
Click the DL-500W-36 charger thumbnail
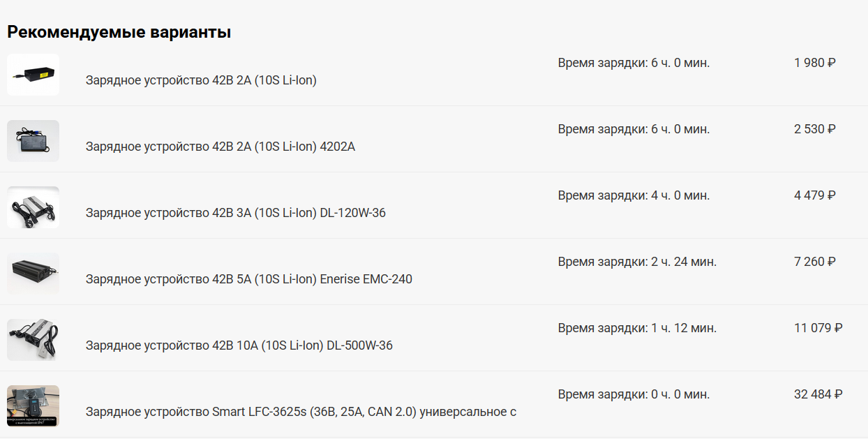(33, 340)
